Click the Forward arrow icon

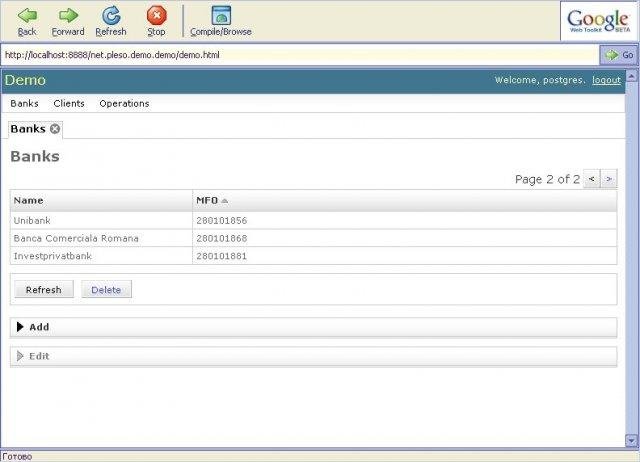click(68, 15)
